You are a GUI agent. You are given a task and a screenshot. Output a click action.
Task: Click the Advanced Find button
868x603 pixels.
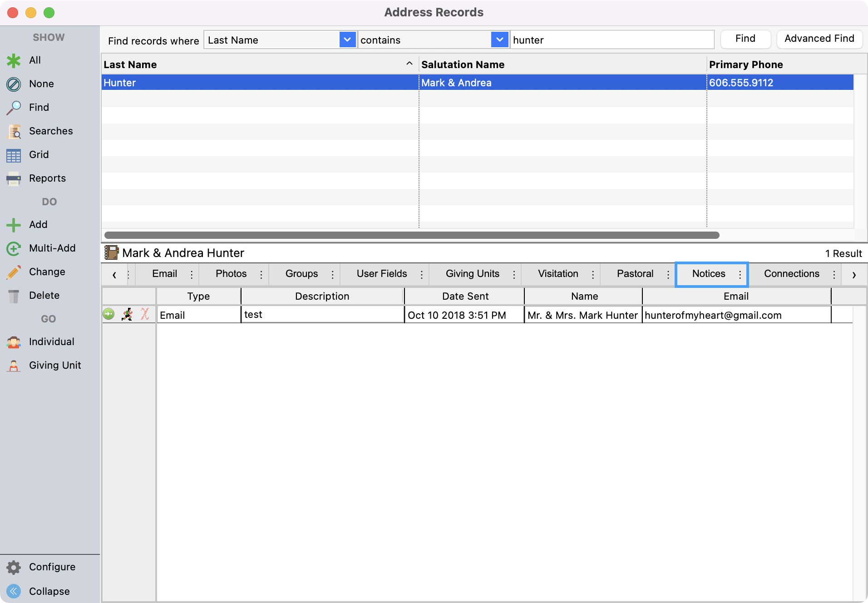[x=819, y=39]
